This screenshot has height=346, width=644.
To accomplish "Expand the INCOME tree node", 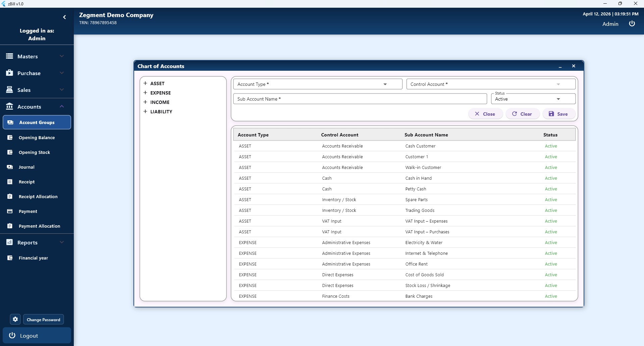I will [x=145, y=102].
